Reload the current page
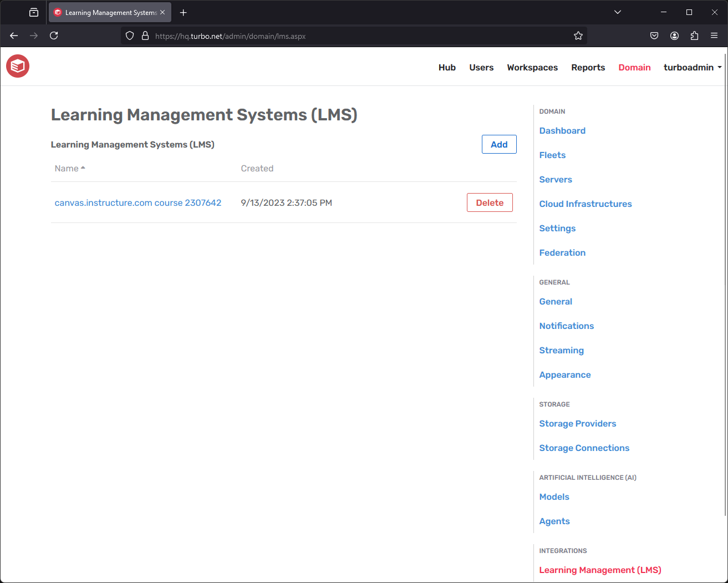The width and height of the screenshot is (728, 583). click(54, 36)
